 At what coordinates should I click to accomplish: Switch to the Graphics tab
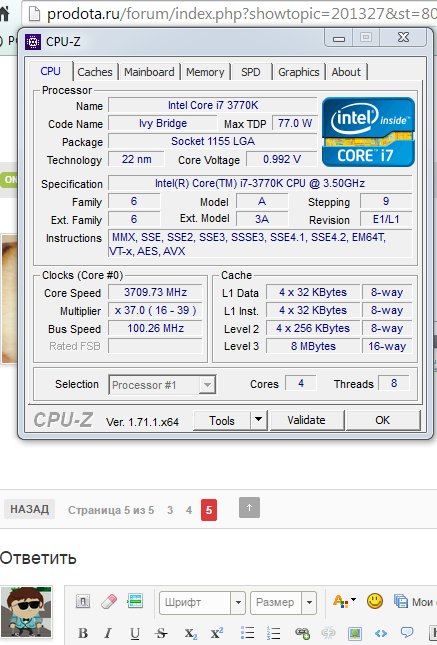click(x=299, y=72)
